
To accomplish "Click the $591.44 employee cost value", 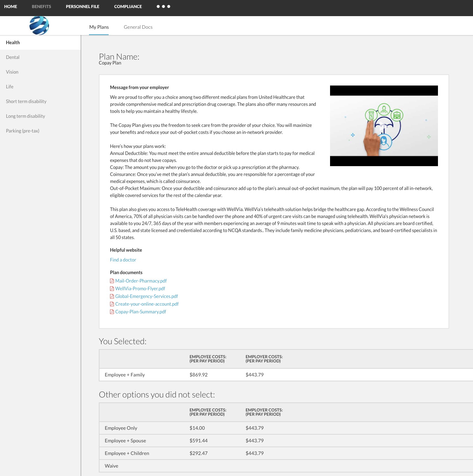I will pos(199,441).
